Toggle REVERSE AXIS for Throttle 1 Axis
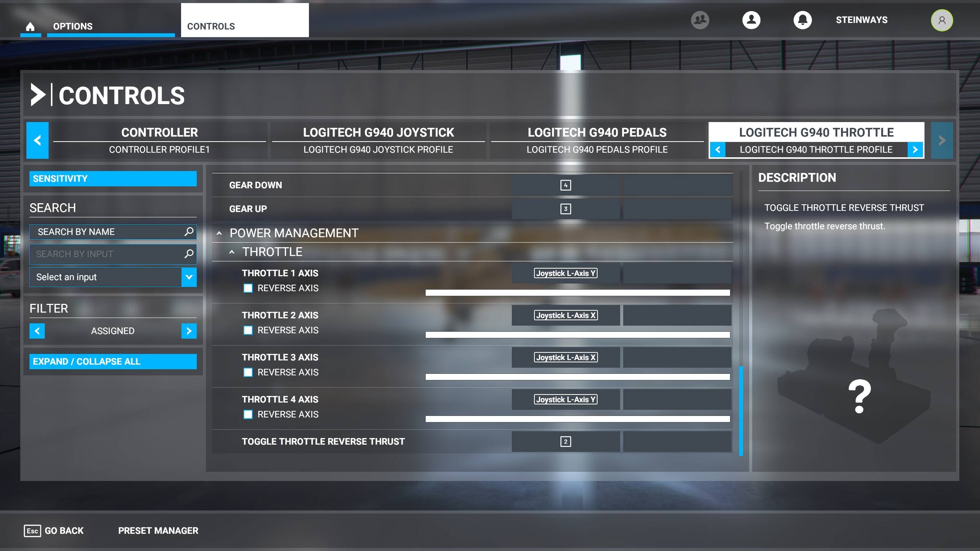980x551 pixels. (249, 288)
